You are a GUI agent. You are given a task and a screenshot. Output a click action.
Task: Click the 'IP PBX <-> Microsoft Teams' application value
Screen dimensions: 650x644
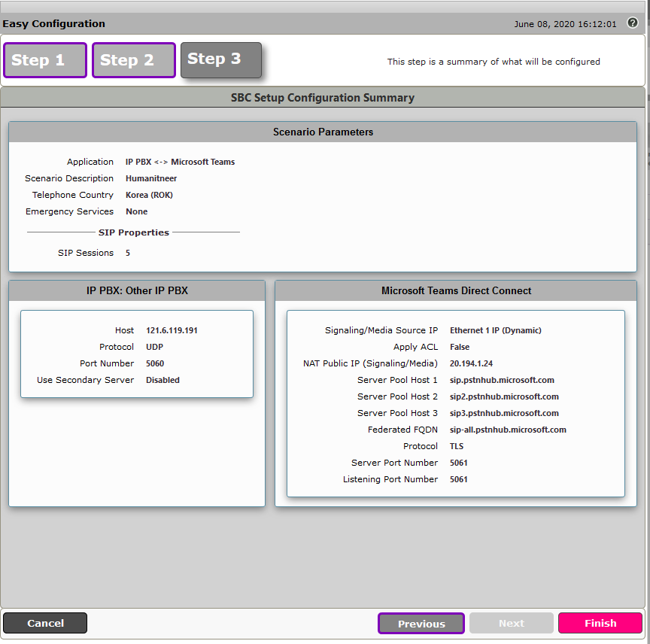(180, 162)
